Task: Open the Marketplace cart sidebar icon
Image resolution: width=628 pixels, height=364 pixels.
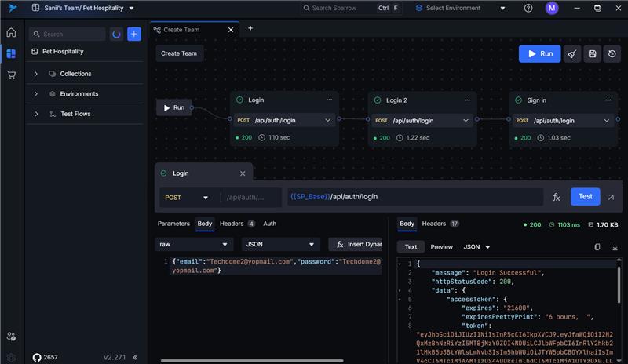Action: pos(11,75)
